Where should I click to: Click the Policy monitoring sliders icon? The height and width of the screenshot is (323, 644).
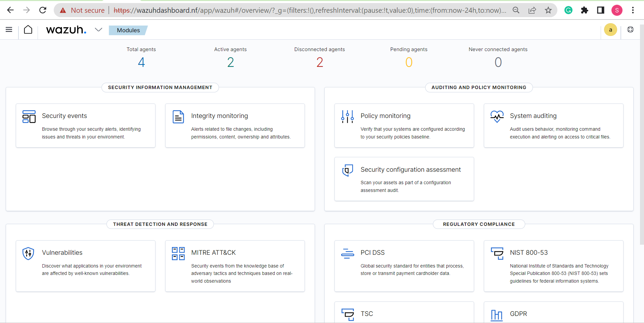point(348,117)
